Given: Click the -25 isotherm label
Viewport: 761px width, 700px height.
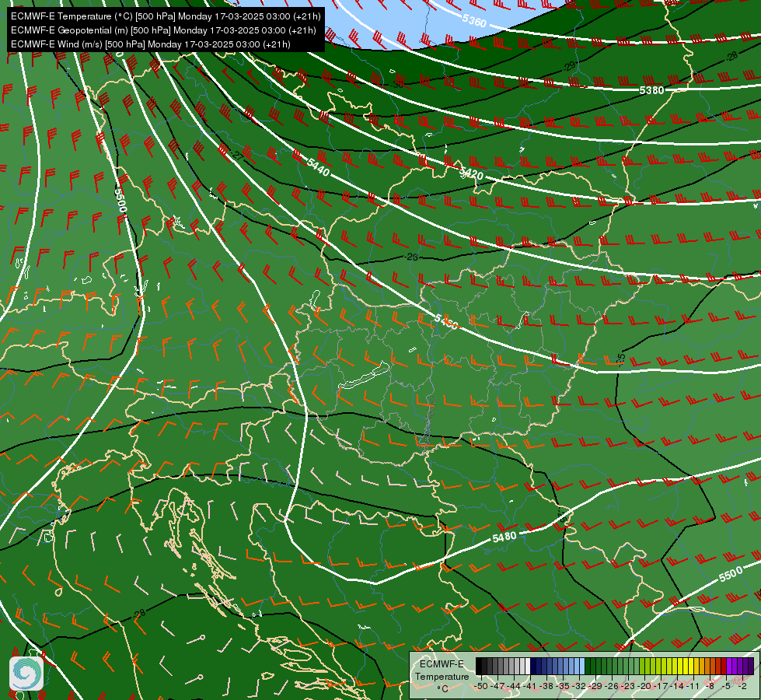Looking at the screenshot, I should (621, 360).
